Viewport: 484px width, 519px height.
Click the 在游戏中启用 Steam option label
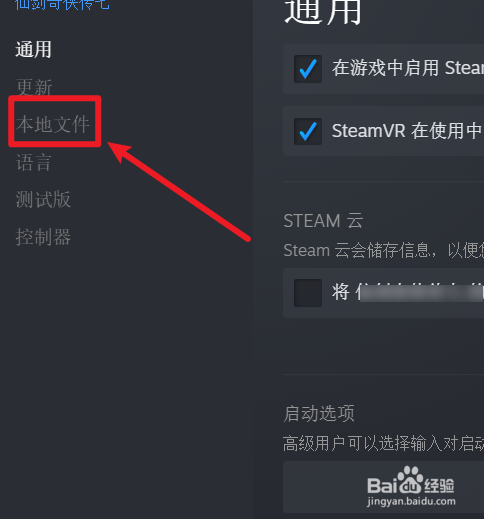tap(408, 68)
